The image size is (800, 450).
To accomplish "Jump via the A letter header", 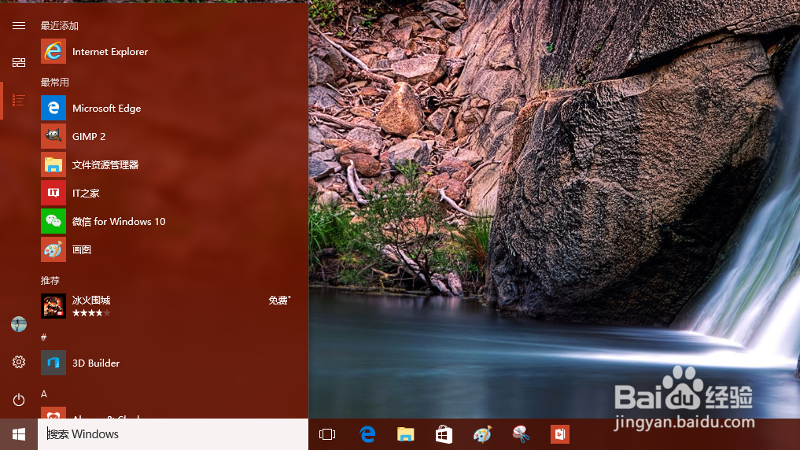I will 44,394.
